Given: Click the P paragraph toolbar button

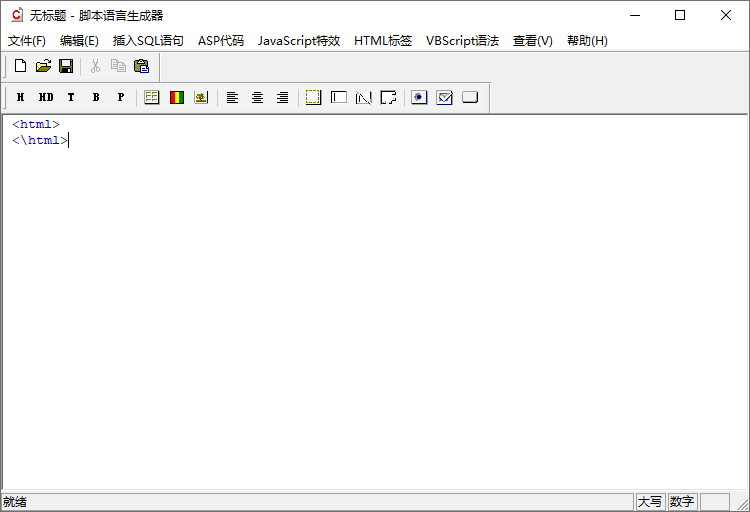Looking at the screenshot, I should click(x=121, y=97).
